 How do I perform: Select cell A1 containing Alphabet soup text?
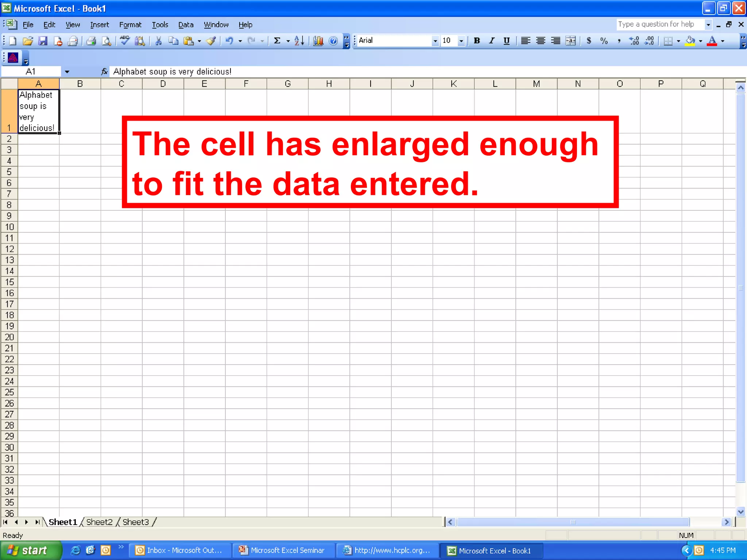pyautogui.click(x=39, y=112)
